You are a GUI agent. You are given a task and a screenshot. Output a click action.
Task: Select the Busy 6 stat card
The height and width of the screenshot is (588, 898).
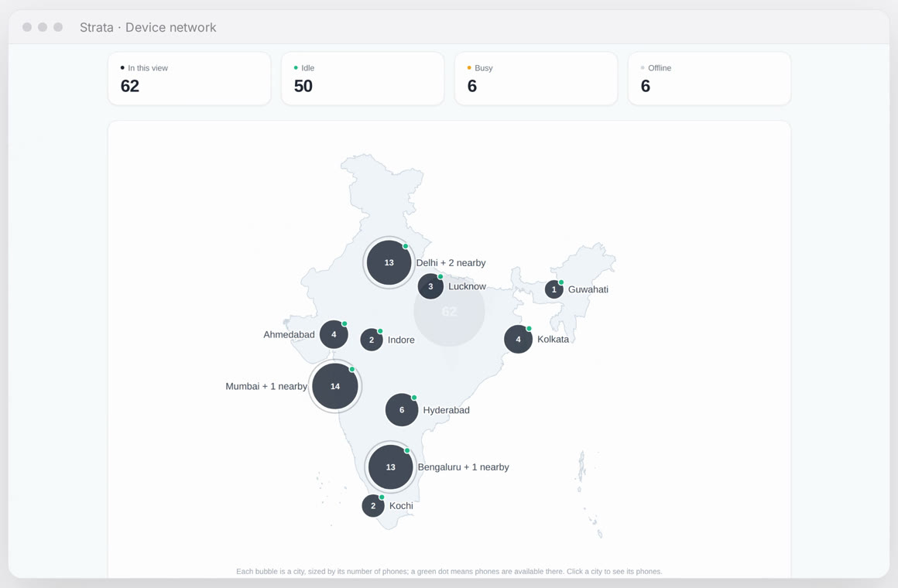(x=536, y=78)
